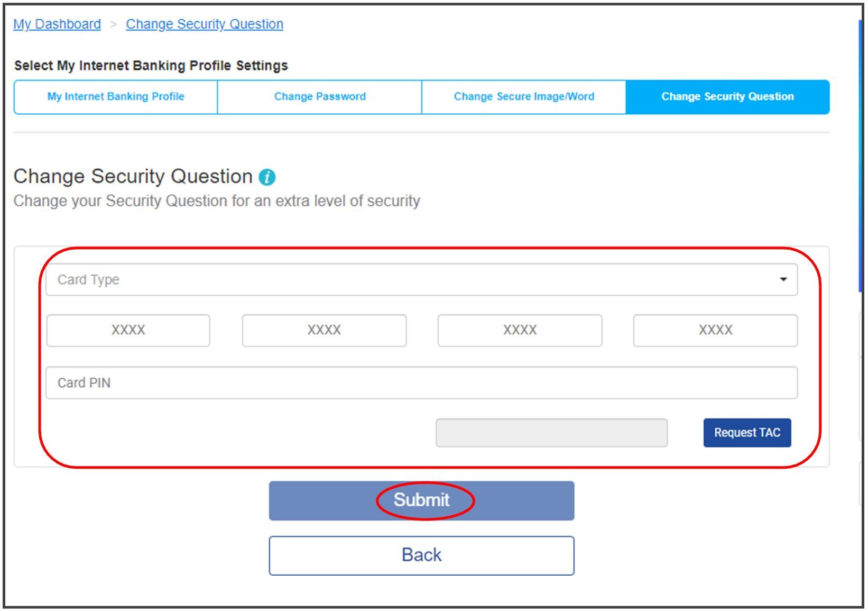Viewport: 868px width, 611px height.
Task: Click the blue vertical scrollbar
Action: (861, 156)
